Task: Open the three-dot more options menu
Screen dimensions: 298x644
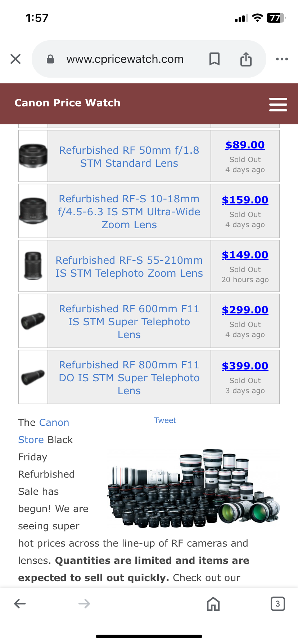Action: click(x=281, y=59)
